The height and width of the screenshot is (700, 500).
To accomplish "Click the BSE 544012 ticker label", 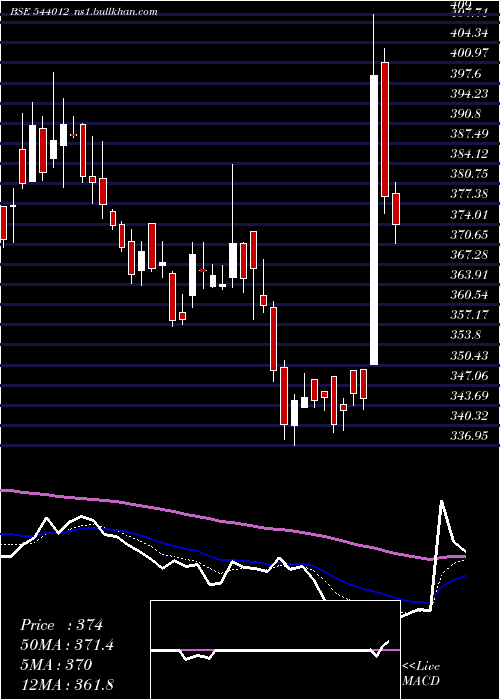I will [40, 12].
